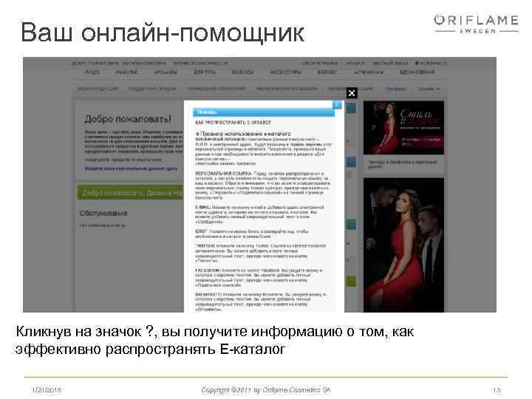Click the green Добро пожаловать banner

pos(130,193)
